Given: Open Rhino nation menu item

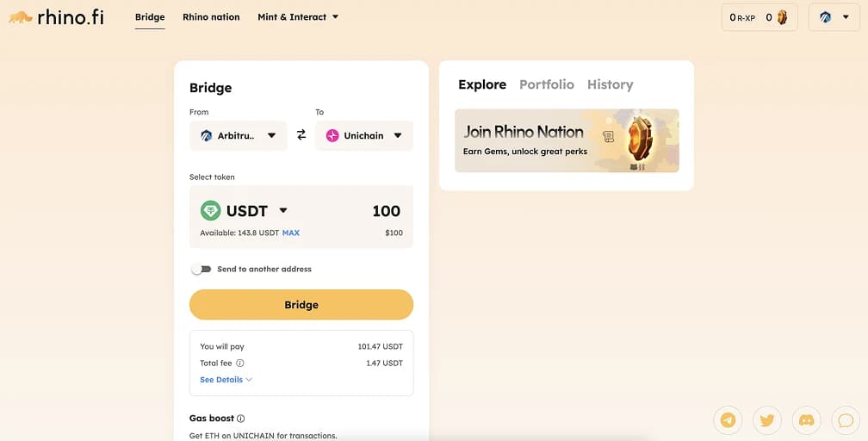Looking at the screenshot, I should point(211,17).
